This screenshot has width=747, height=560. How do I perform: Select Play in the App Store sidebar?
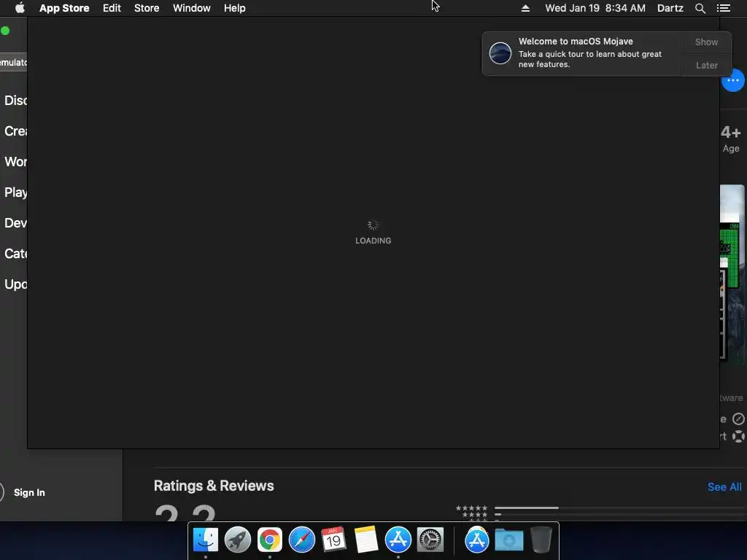pyautogui.click(x=16, y=192)
